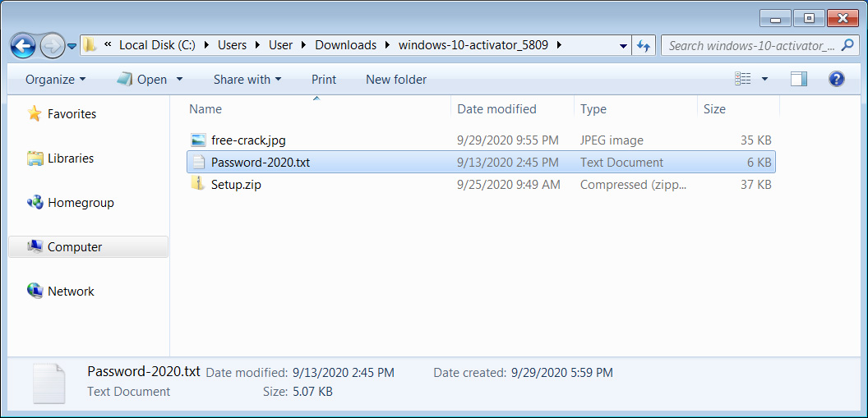
Task: Expand arrow after Downloads breadcrumb
Action: coord(387,45)
